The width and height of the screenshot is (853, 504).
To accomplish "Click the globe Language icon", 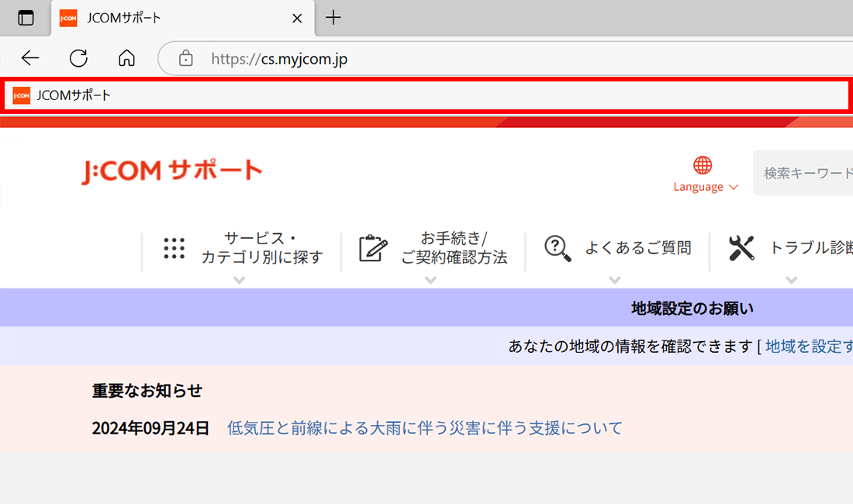I will pyautogui.click(x=703, y=165).
